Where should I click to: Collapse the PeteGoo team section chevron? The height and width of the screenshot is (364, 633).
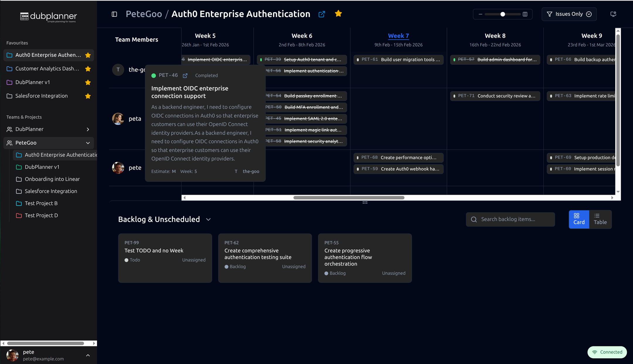coord(88,143)
